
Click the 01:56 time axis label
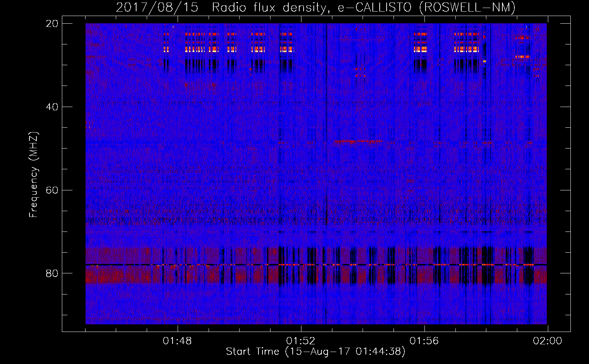pyautogui.click(x=424, y=341)
